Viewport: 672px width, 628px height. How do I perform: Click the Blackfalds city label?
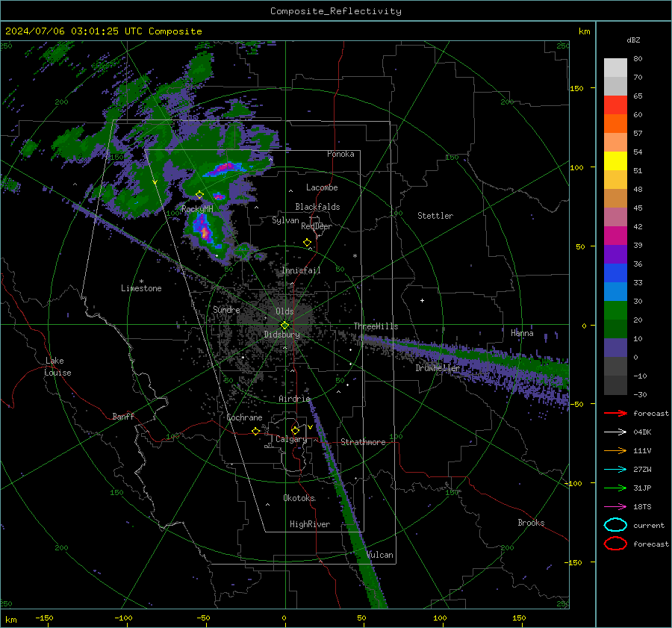[x=317, y=207]
